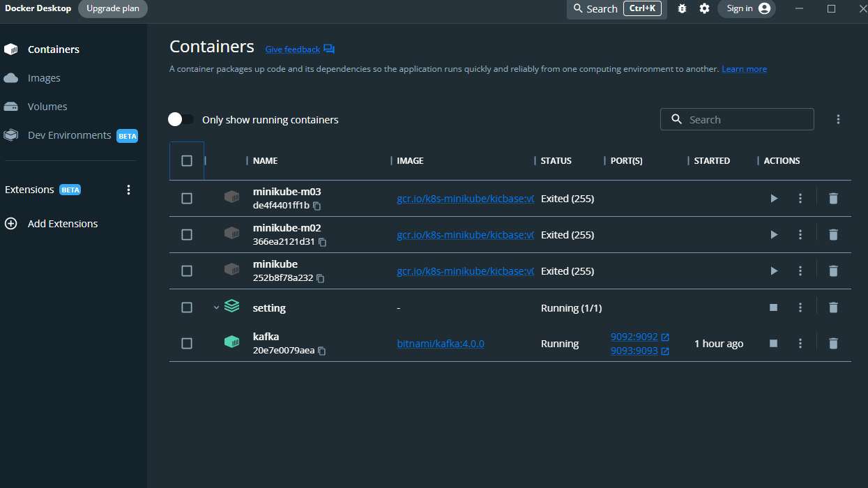This screenshot has width=868, height=488.
Task: Click the Add Extensions plus icon
Action: click(10, 224)
